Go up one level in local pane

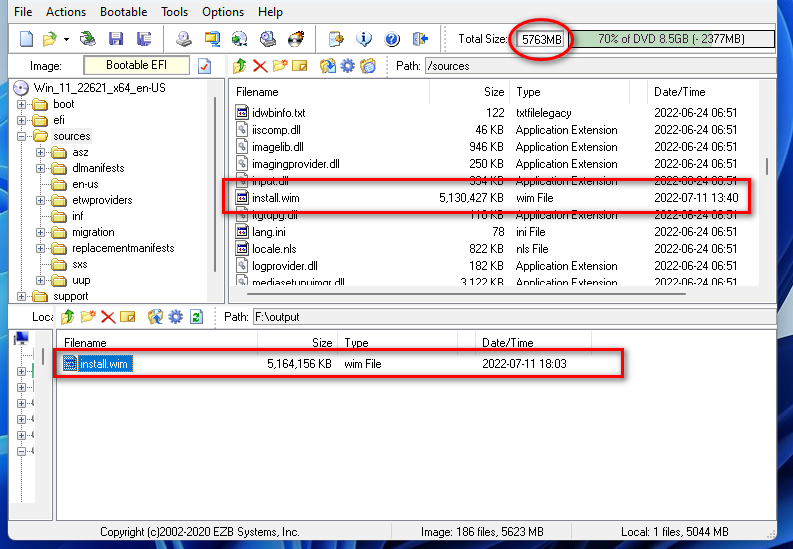coord(68,317)
